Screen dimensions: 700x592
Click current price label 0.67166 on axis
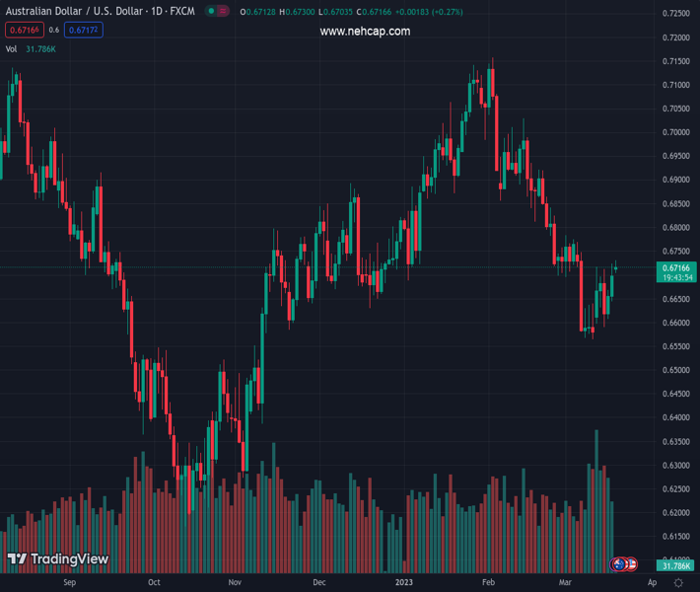click(x=675, y=267)
